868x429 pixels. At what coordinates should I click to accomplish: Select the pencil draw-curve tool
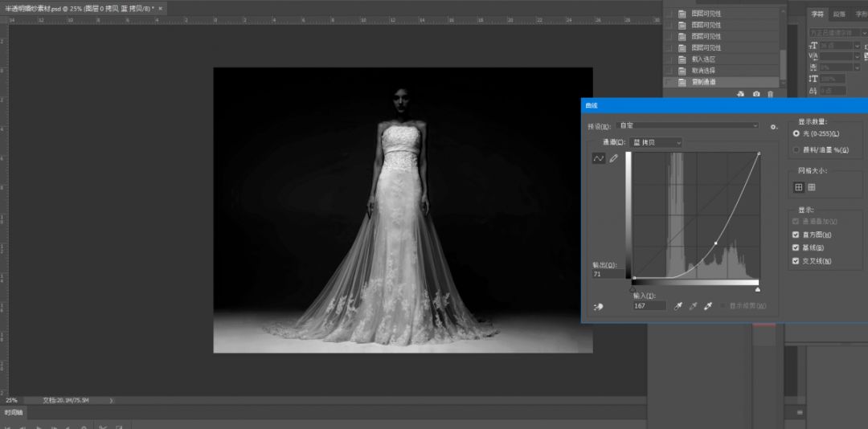point(614,159)
